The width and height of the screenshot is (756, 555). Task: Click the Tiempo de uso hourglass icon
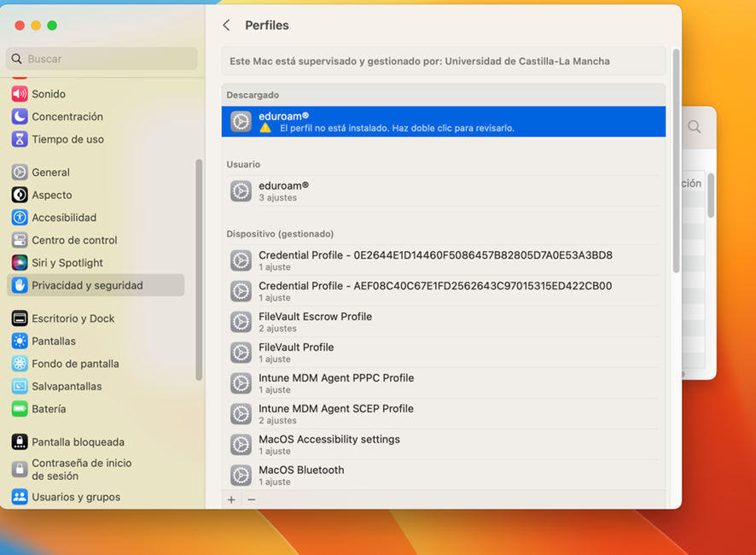tap(20, 139)
